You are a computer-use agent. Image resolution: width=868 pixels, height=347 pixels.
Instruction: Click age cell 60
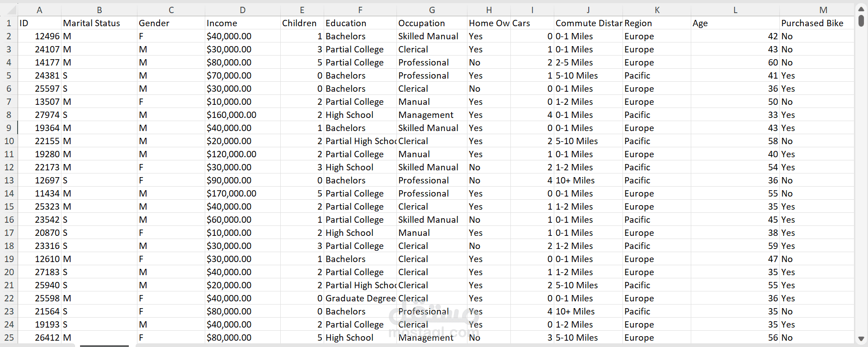[735, 62]
